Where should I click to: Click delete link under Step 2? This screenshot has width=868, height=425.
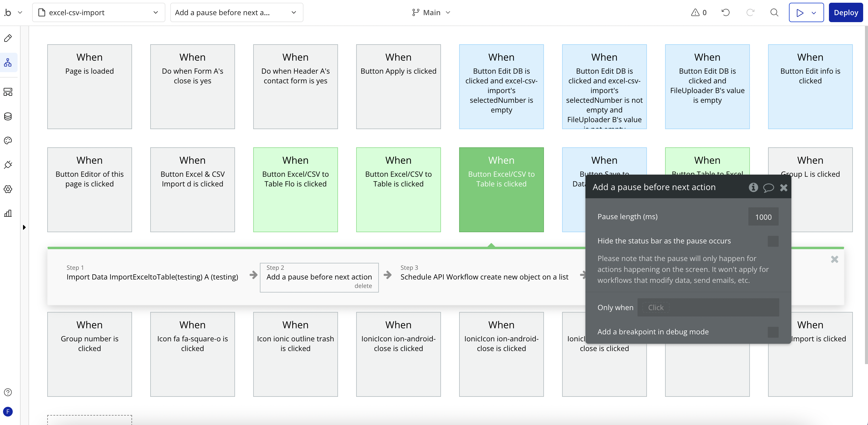point(363,286)
